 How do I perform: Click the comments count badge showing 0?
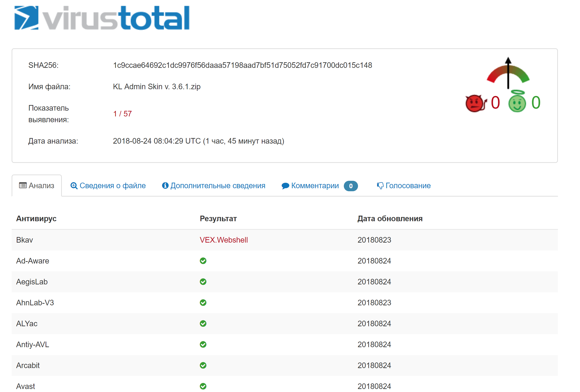coord(351,186)
